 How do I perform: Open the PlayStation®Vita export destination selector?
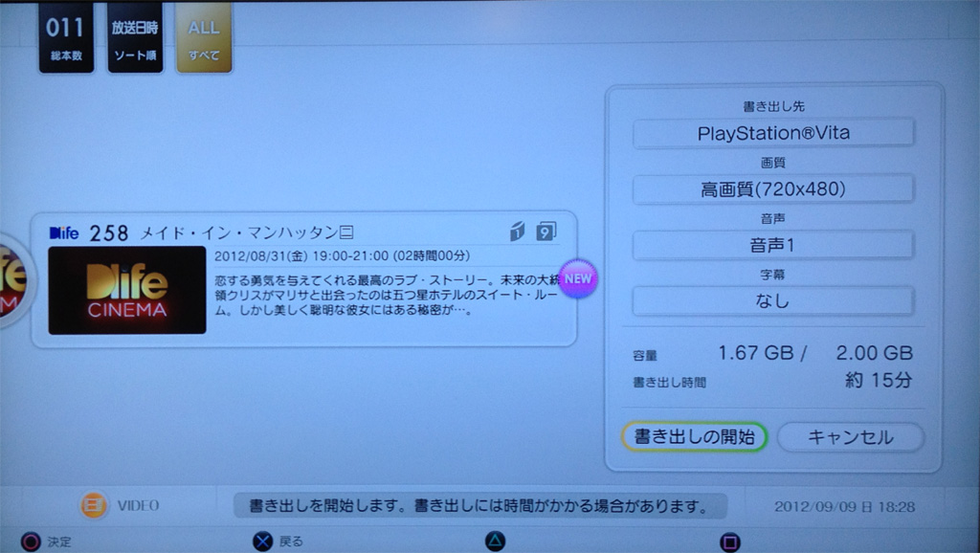tap(773, 133)
